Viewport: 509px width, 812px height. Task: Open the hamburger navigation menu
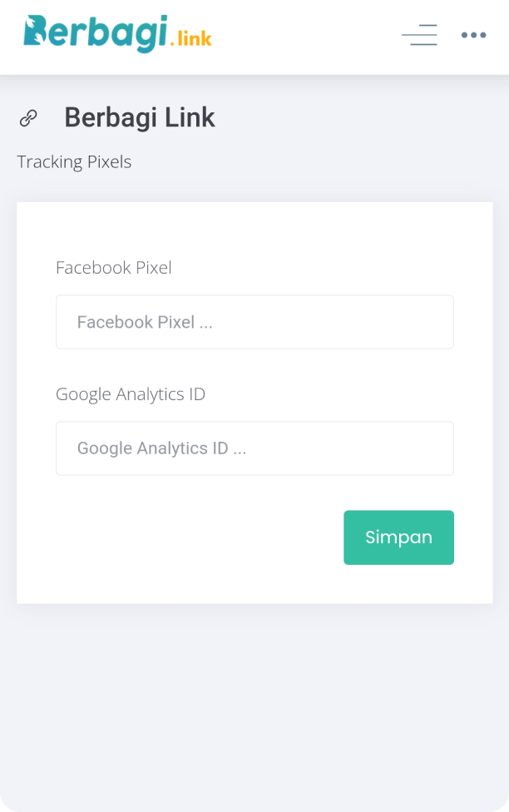tap(419, 35)
